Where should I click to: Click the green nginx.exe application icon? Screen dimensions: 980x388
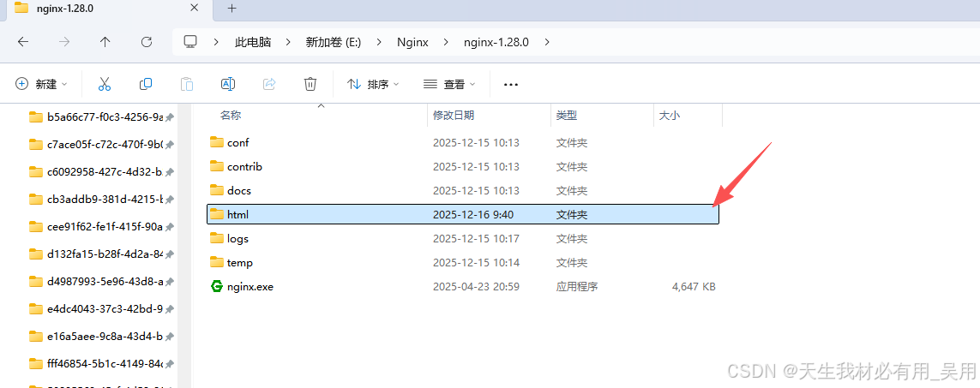pos(217,286)
